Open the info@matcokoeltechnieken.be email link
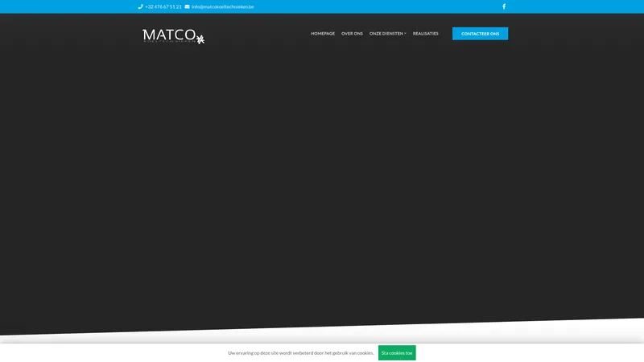 pos(223,6)
